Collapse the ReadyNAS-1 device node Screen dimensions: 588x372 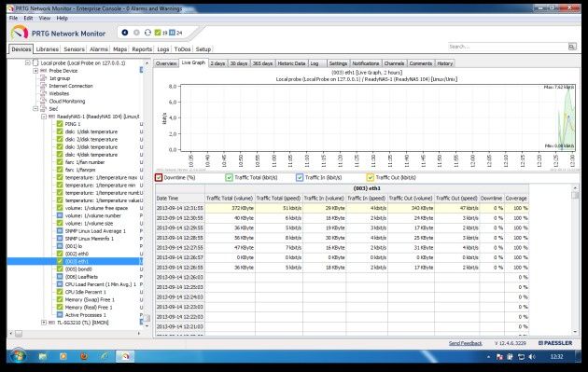tap(44, 117)
